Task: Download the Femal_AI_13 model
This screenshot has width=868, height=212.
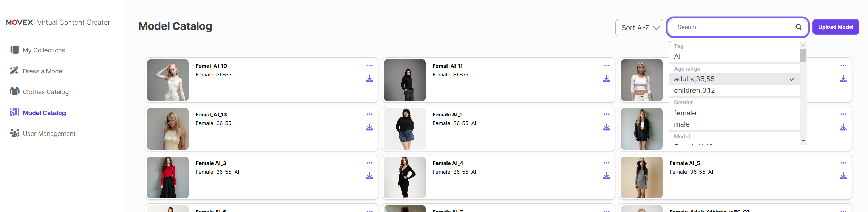Action: [x=369, y=127]
